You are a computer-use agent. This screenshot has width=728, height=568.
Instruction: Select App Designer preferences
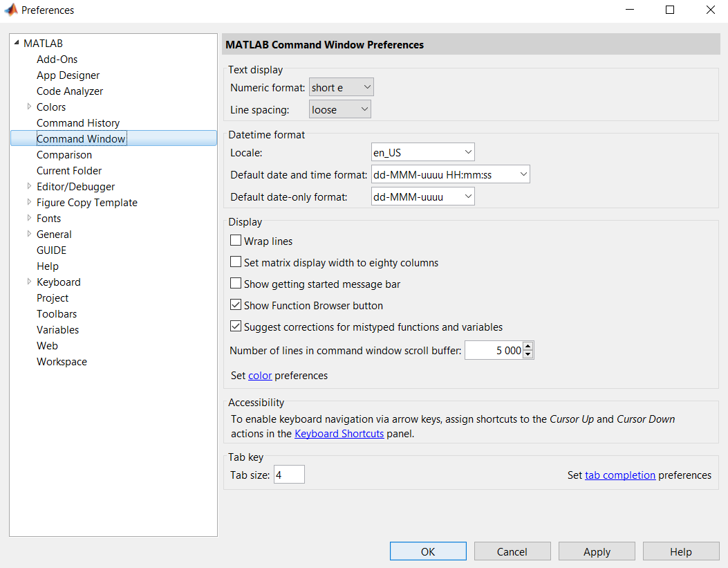(x=68, y=75)
